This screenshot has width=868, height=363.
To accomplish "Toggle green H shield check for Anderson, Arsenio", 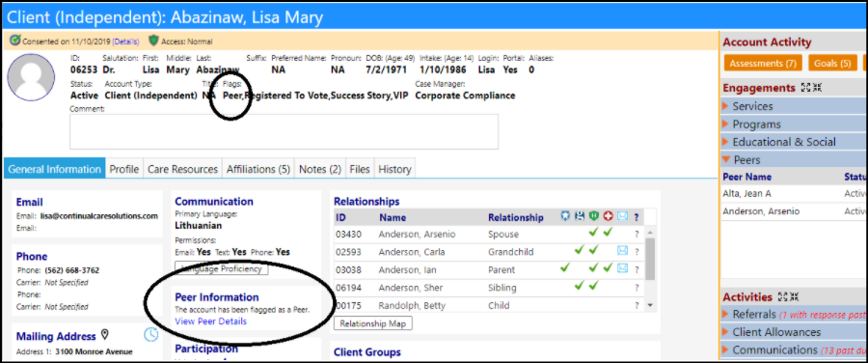I will click(594, 233).
